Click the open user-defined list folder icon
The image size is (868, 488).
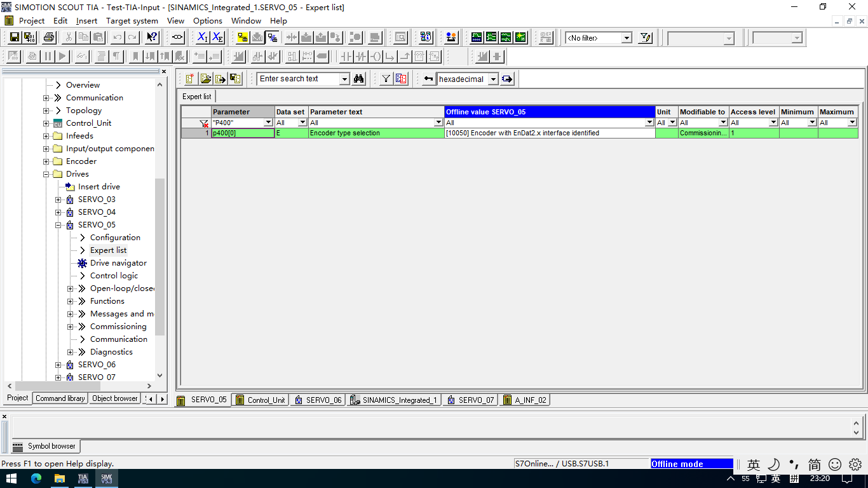pyautogui.click(x=205, y=79)
